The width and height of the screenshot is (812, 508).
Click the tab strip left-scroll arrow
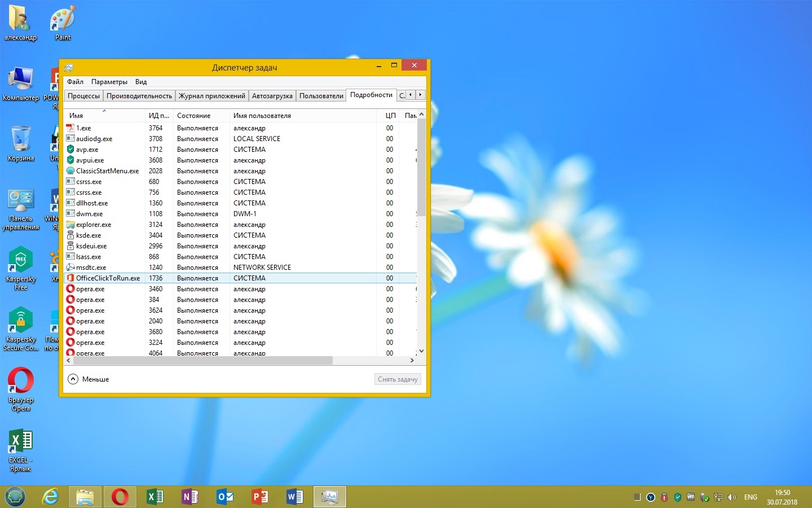coord(411,95)
